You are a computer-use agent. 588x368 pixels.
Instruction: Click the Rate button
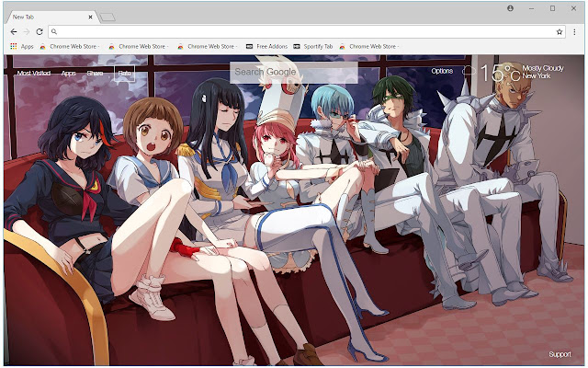pyautogui.click(x=125, y=74)
